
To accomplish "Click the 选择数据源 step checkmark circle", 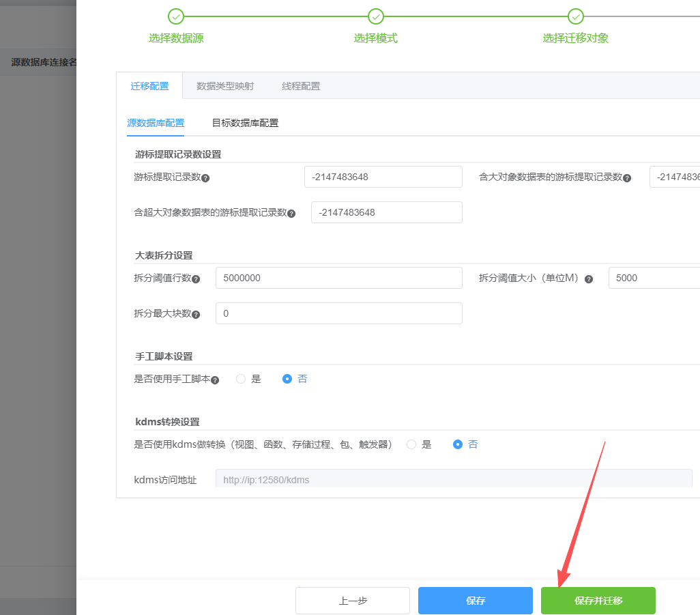I will click(x=176, y=16).
